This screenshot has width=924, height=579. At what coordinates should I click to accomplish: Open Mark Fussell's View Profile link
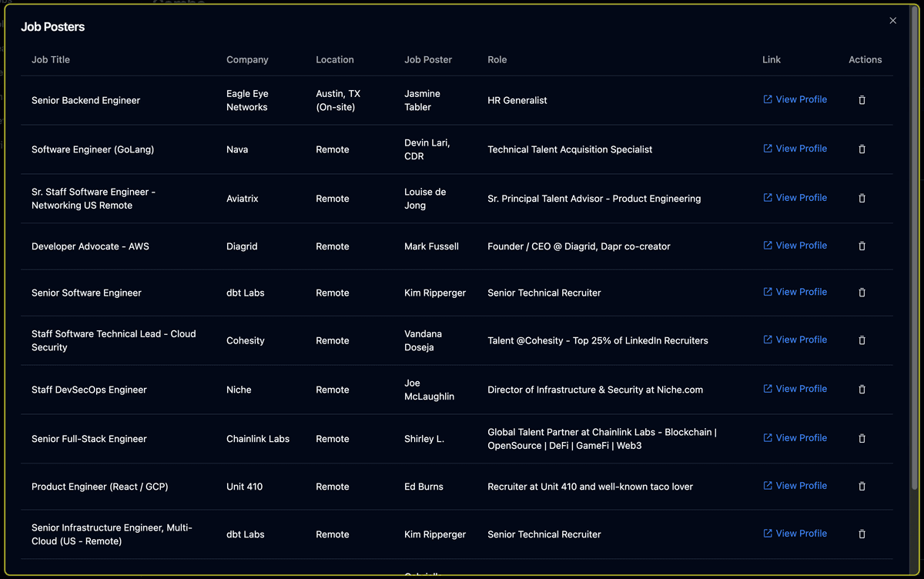click(795, 246)
